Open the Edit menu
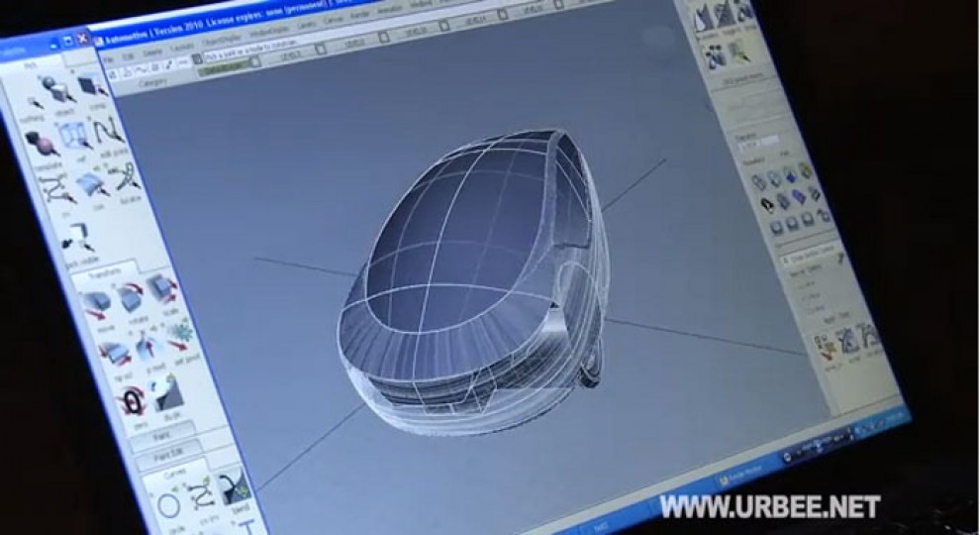 point(128,56)
